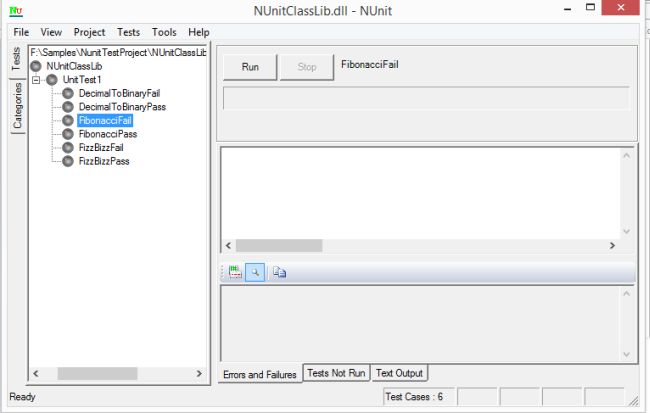Select the DecimalToBinaryPass test
This screenshot has width=650, height=413.
pyautogui.click(x=122, y=107)
